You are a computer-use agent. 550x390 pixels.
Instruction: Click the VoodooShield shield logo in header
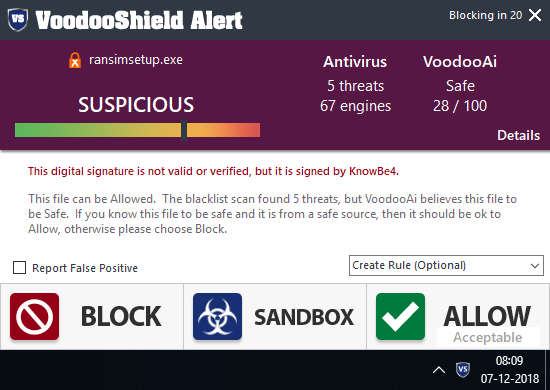coord(18,19)
